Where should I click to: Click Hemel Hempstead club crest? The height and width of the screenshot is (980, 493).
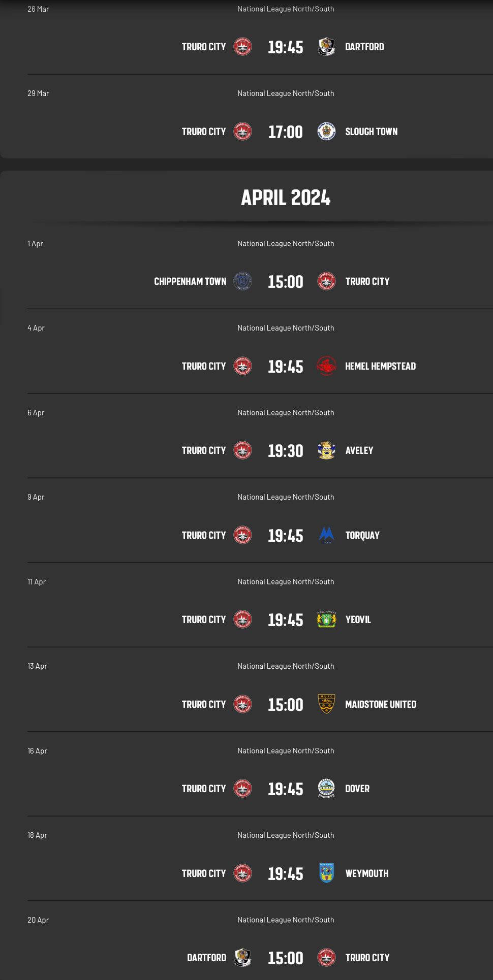click(x=326, y=366)
